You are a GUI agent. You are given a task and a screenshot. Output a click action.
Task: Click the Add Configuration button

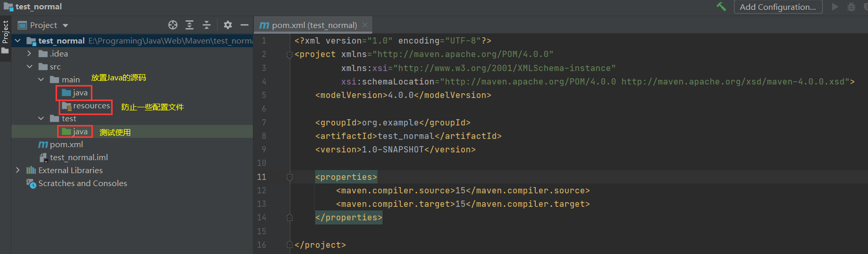[778, 7]
